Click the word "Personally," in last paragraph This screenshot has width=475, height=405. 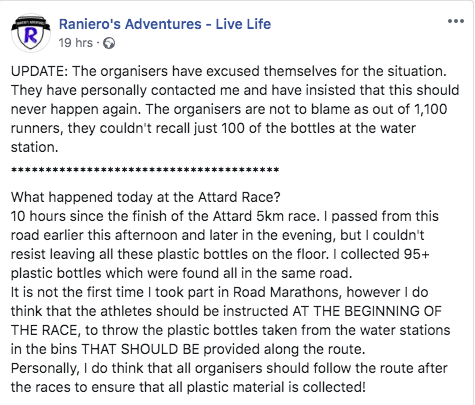coord(45,369)
